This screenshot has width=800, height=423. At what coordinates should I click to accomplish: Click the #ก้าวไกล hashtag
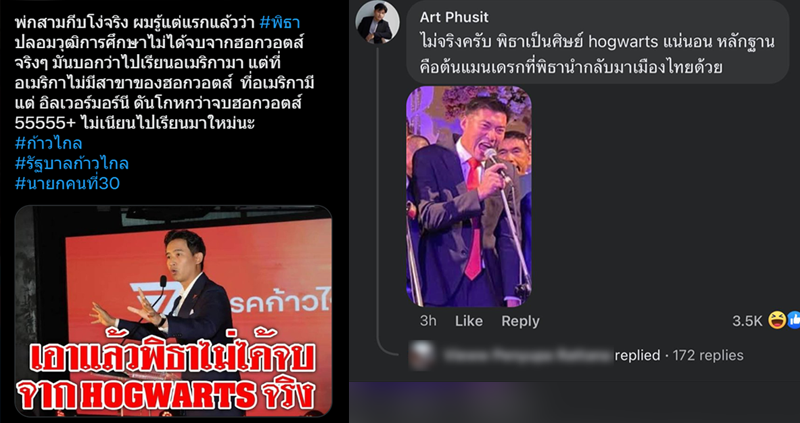(48, 143)
